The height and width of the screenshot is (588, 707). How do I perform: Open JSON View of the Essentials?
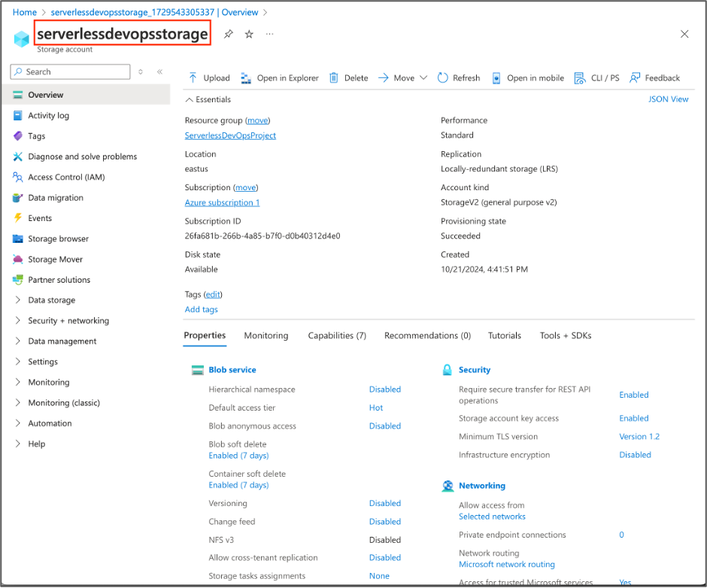pos(668,99)
